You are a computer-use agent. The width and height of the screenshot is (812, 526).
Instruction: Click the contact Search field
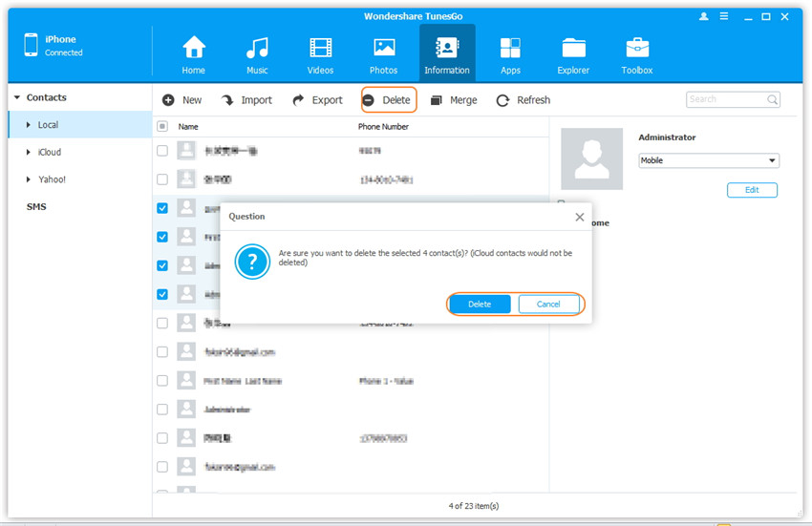coord(726,99)
